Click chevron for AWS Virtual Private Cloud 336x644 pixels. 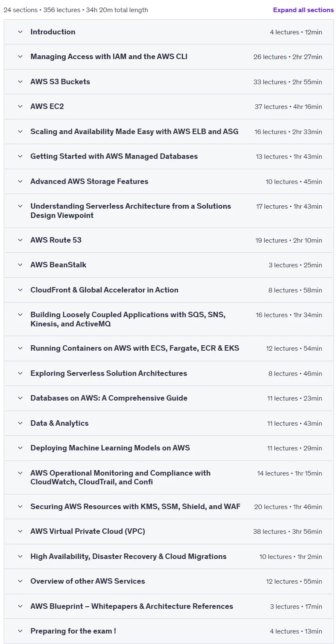20,531
